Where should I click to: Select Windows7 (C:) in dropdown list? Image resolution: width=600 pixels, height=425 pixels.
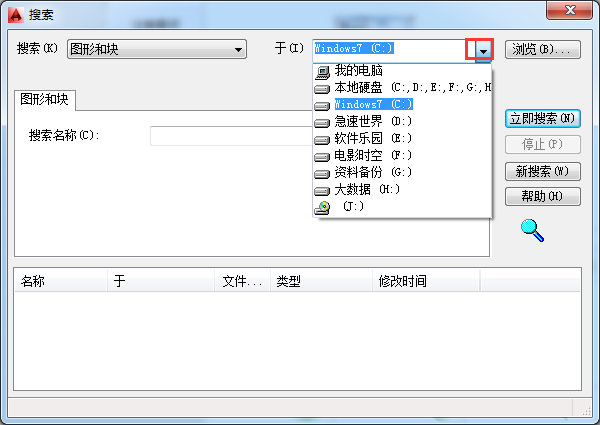click(x=402, y=104)
